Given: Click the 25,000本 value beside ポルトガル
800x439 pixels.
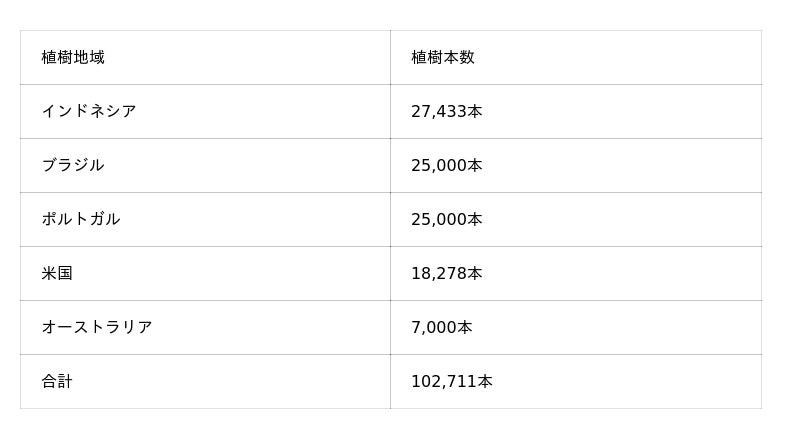Looking at the screenshot, I should (x=447, y=219).
